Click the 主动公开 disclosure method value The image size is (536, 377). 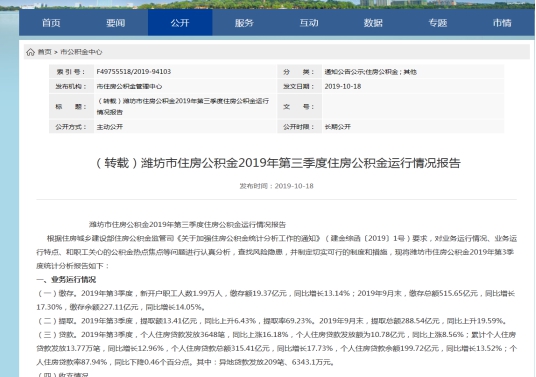(x=109, y=127)
